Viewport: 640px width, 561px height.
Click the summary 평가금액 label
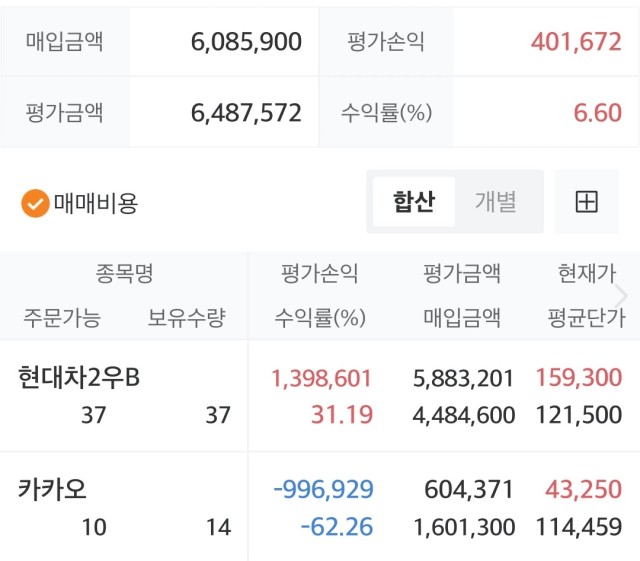tap(64, 113)
